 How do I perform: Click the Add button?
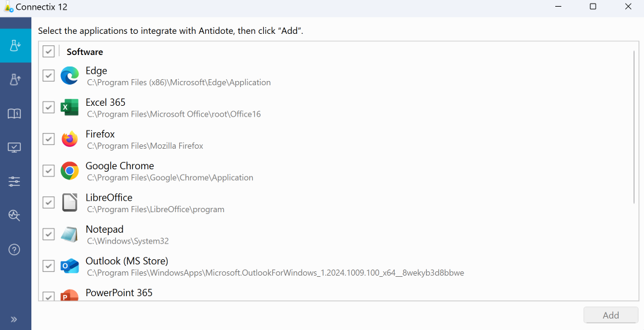[x=610, y=315]
